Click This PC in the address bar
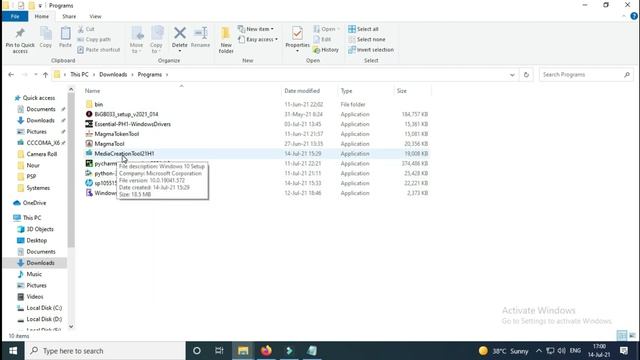Image resolution: width=640 pixels, height=360 pixels. [x=79, y=75]
